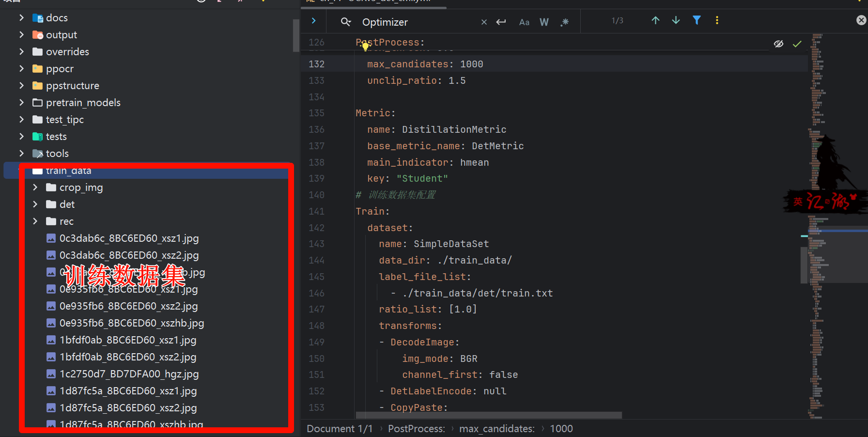Expand the pretrain_models folder
This screenshot has height=437, width=868.
21,103
